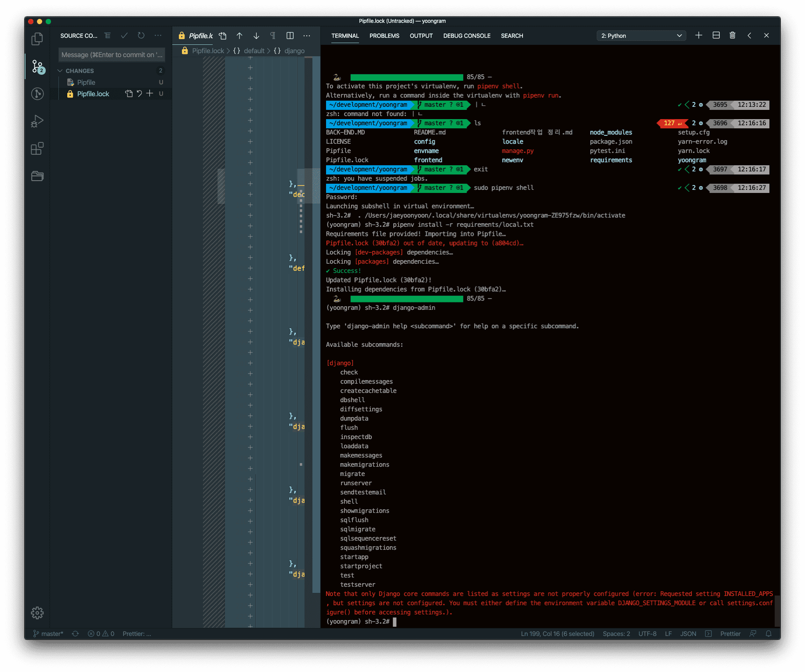
Task: Collapse the CHANGES section
Action: click(x=60, y=71)
